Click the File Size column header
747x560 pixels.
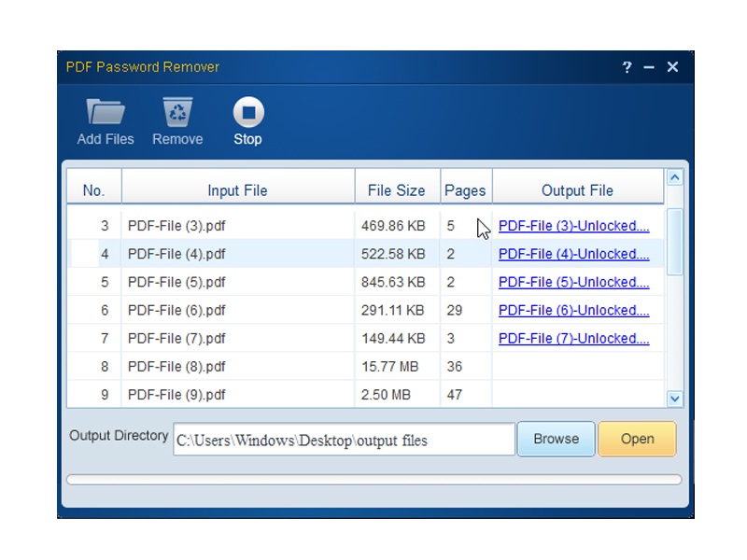(397, 190)
